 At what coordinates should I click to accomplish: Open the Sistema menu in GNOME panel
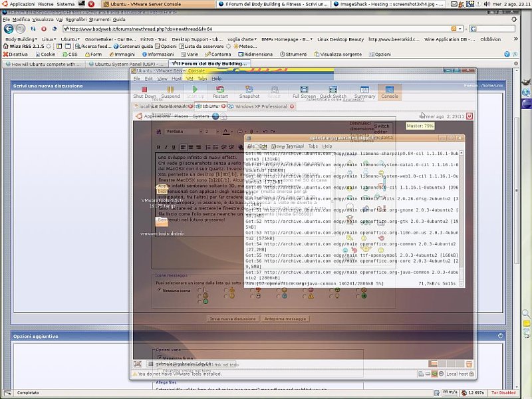tap(65, 4)
